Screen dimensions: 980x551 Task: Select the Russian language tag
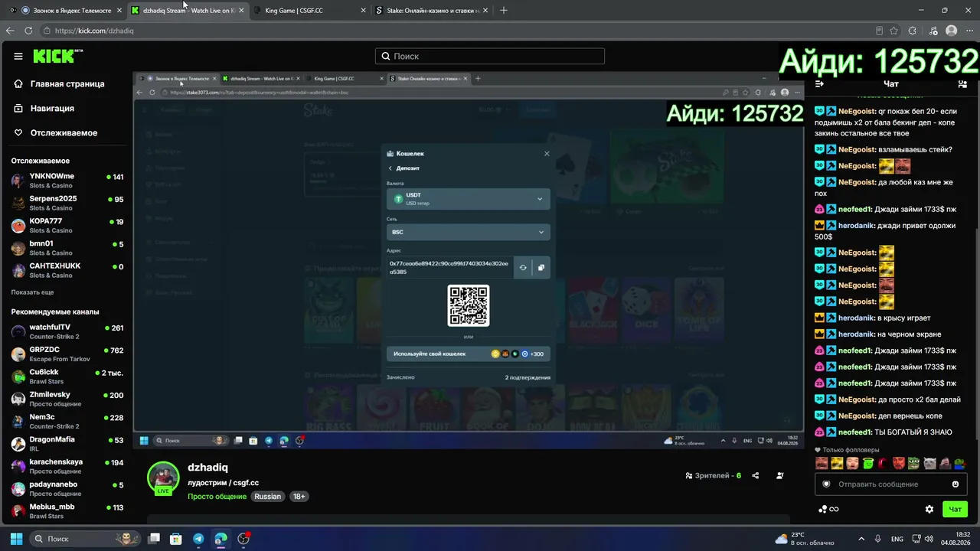pyautogui.click(x=268, y=496)
